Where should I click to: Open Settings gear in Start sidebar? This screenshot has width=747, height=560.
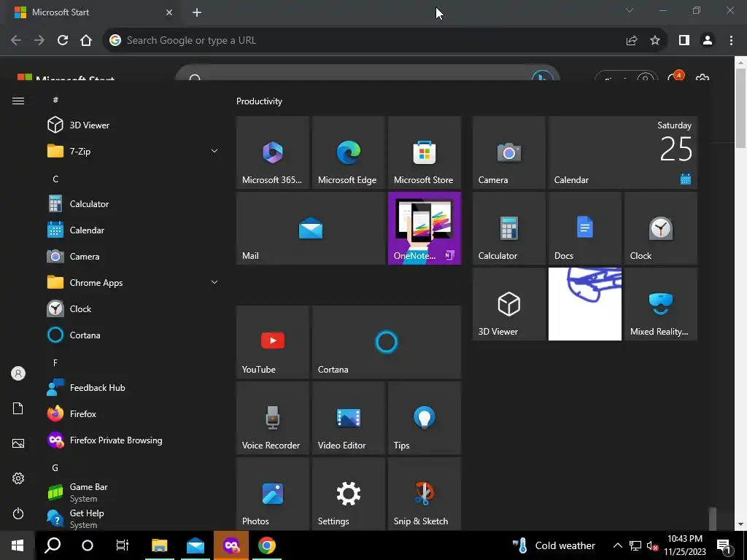(18, 478)
